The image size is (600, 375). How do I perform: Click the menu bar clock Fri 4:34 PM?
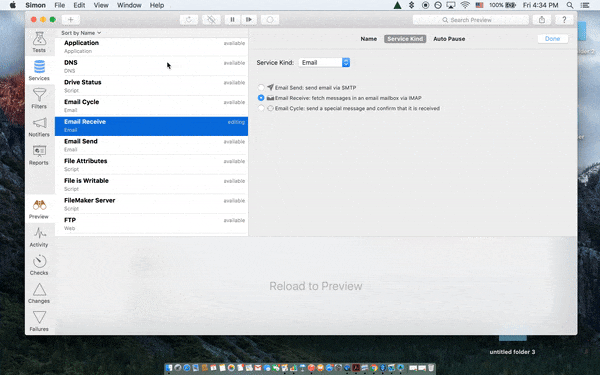[x=540, y=5]
